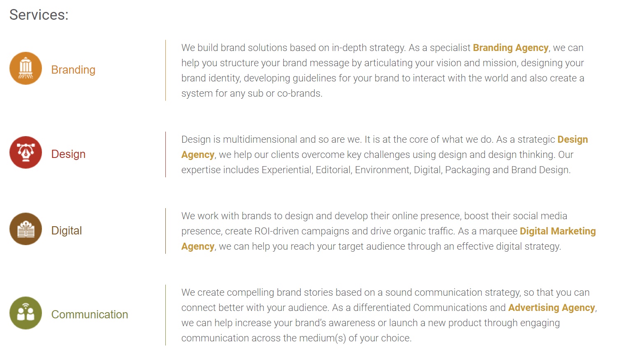Open the Digital Marketing link text
The width and height of the screenshot is (619, 364).
558,231
